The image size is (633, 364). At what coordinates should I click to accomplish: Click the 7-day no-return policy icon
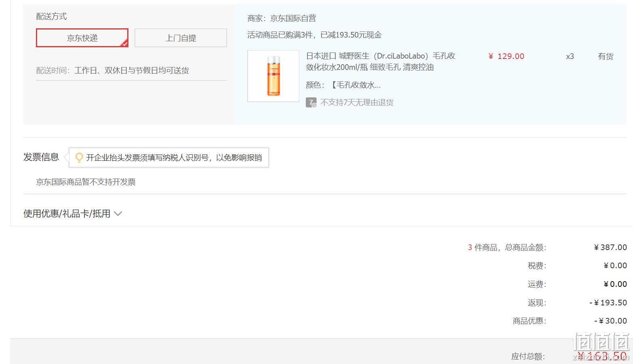(x=311, y=103)
